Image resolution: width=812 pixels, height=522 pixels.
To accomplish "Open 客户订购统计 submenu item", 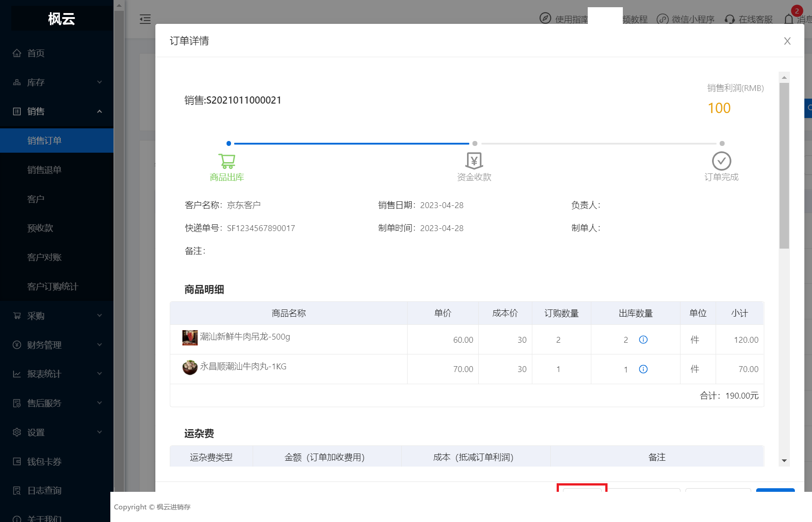I will point(57,286).
